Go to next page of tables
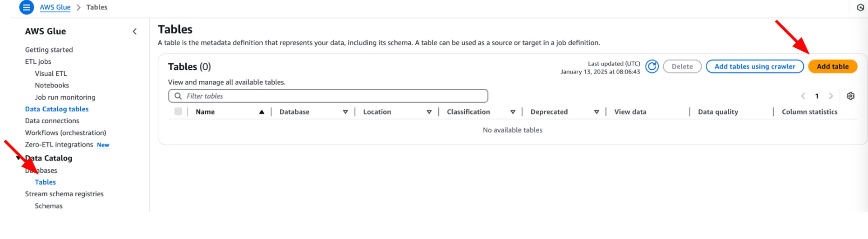This screenshot has height=239, width=868. [831, 96]
